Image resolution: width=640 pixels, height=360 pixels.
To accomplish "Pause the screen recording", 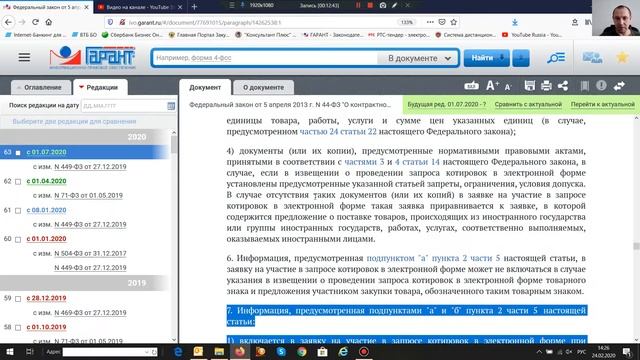I will (x=358, y=5).
